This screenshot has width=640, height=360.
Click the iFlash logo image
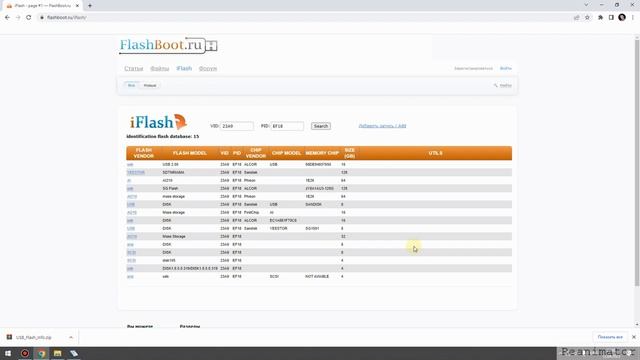point(158,122)
